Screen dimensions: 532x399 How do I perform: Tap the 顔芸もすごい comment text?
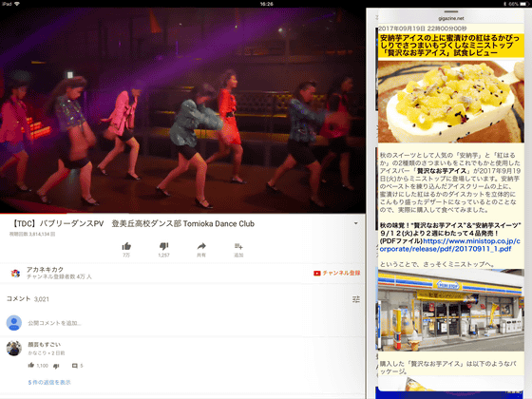(44, 344)
